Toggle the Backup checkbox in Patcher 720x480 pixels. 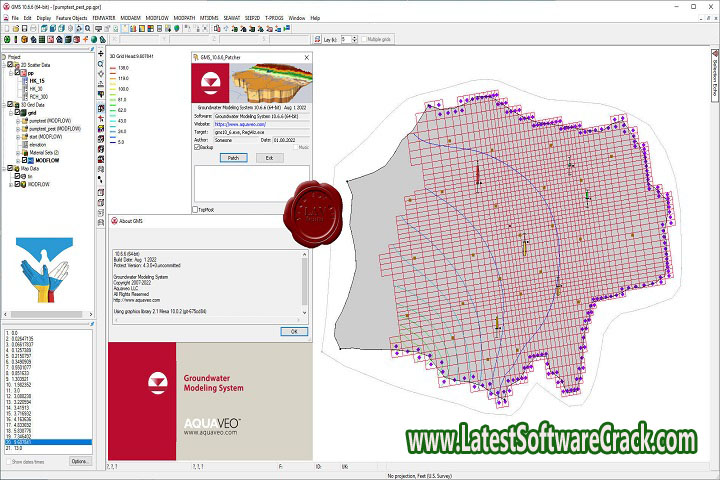click(x=196, y=146)
